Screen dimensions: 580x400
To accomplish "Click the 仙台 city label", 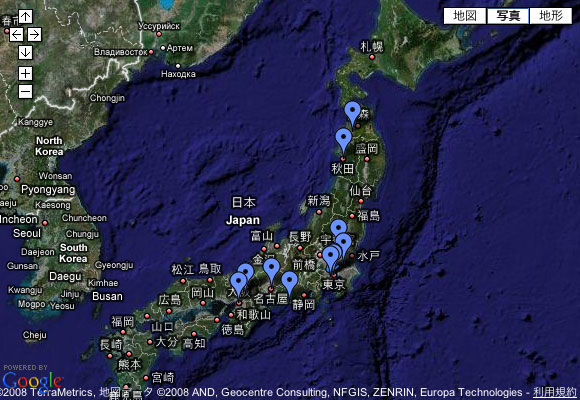I will coord(361,191).
